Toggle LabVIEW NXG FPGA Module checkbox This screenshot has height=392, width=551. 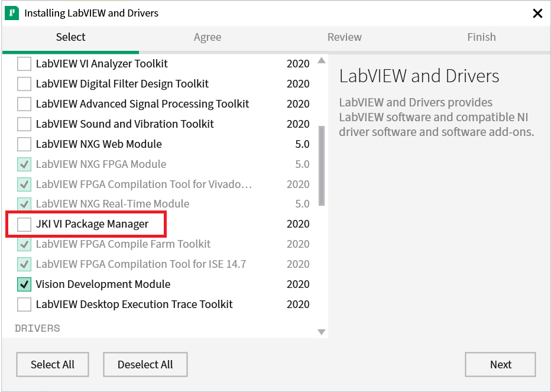[24, 164]
